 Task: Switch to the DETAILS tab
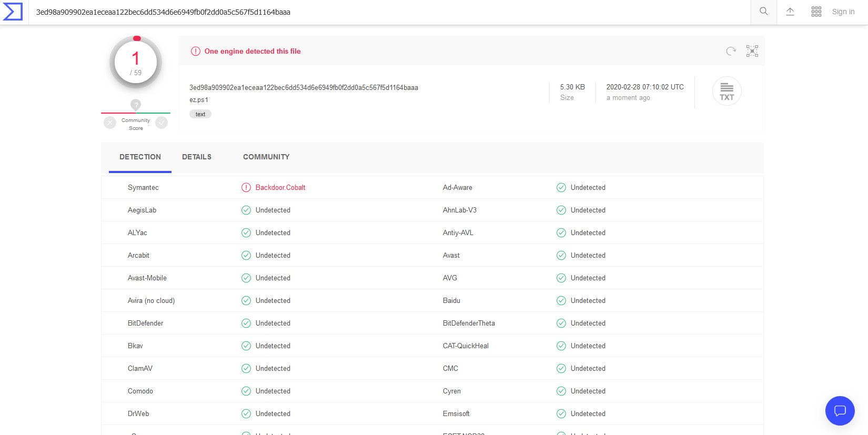pyautogui.click(x=197, y=157)
